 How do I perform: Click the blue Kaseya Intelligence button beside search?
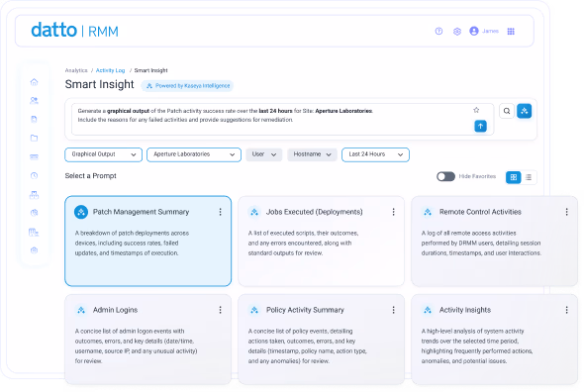pyautogui.click(x=524, y=111)
